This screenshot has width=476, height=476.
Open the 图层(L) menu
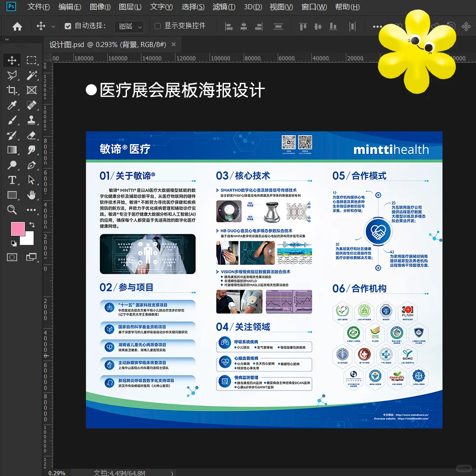tap(130, 7)
